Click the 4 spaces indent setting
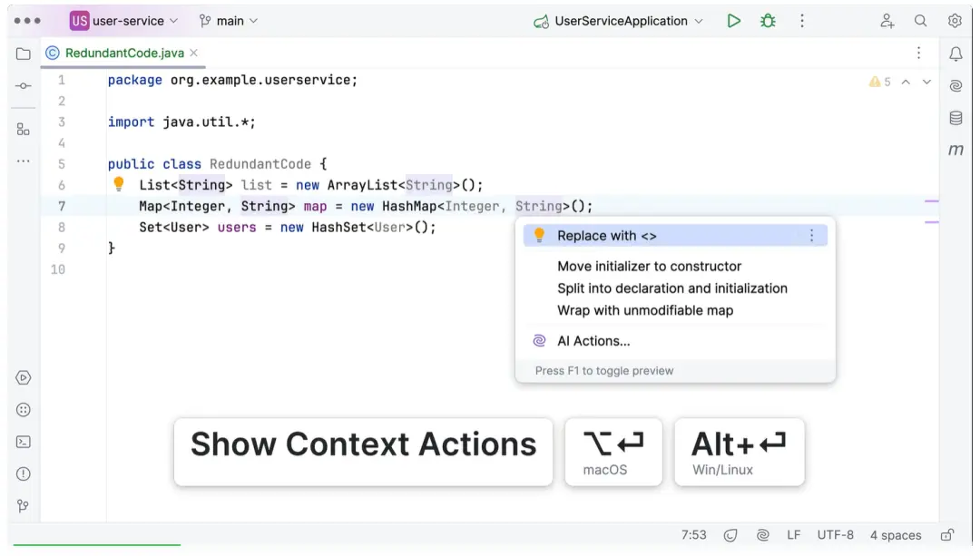Viewport: 980px width, 556px height. coord(896,535)
